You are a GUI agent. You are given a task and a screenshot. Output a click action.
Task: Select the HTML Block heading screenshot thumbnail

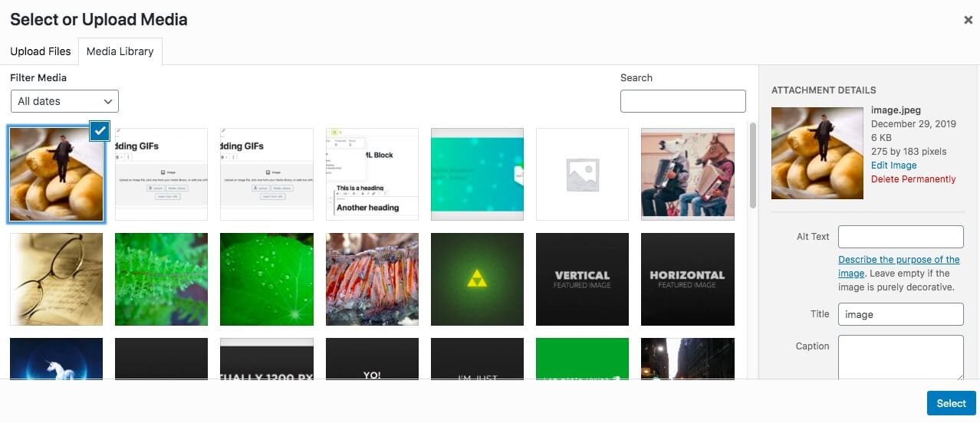(x=372, y=175)
